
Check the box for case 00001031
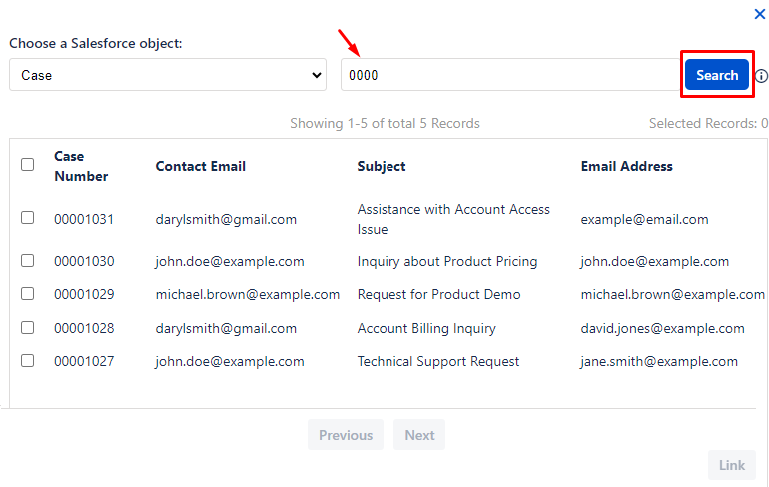[27, 217]
